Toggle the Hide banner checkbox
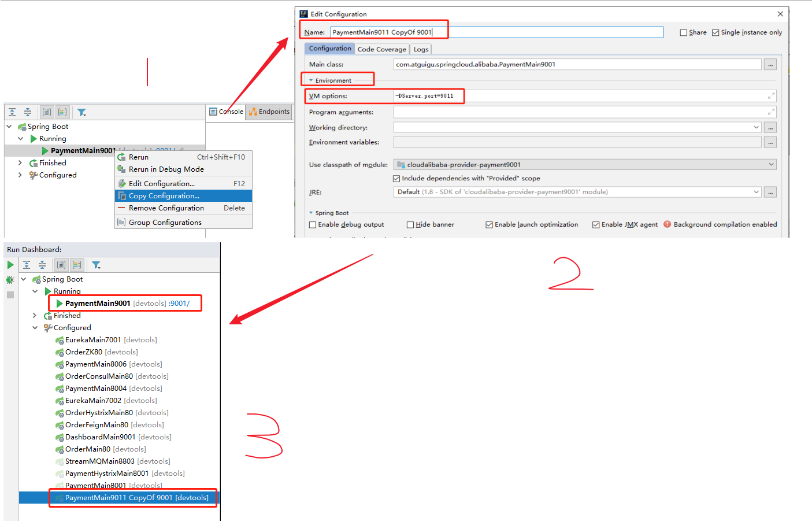Viewport: 812px width, 525px height. [x=410, y=225]
